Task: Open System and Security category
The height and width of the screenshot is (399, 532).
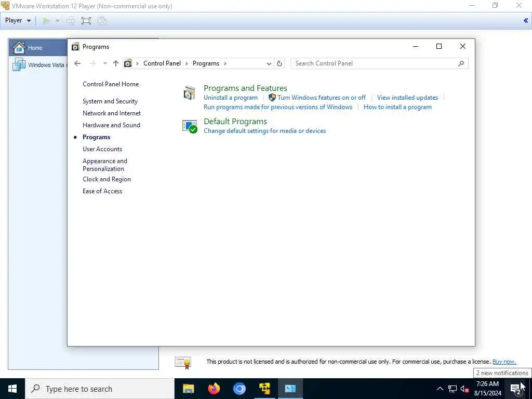Action: pos(110,101)
